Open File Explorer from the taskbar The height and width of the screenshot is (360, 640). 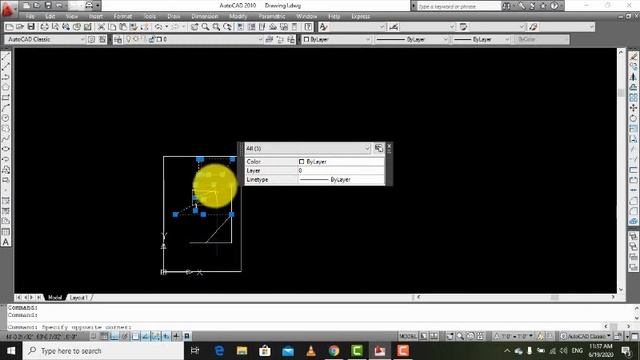click(x=242, y=351)
